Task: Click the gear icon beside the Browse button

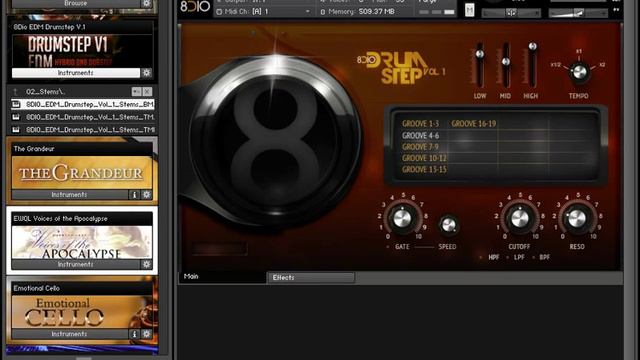Action: tap(147, 4)
